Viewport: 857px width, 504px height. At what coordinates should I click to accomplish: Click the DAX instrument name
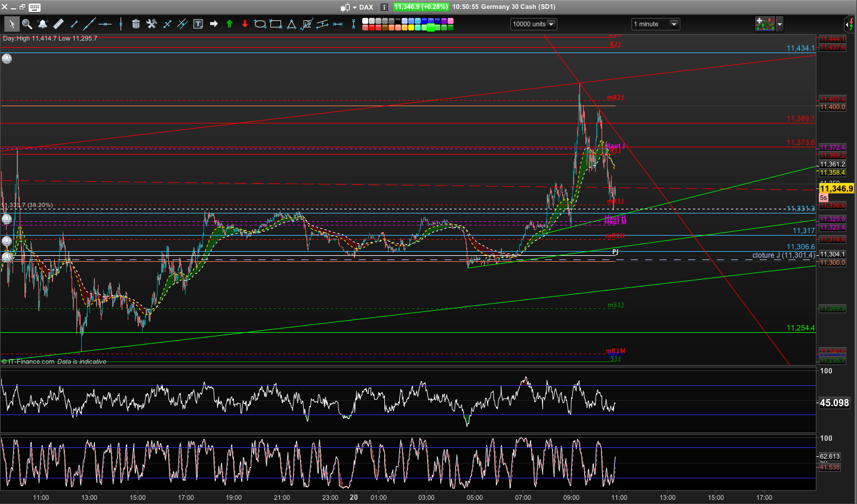click(x=366, y=7)
